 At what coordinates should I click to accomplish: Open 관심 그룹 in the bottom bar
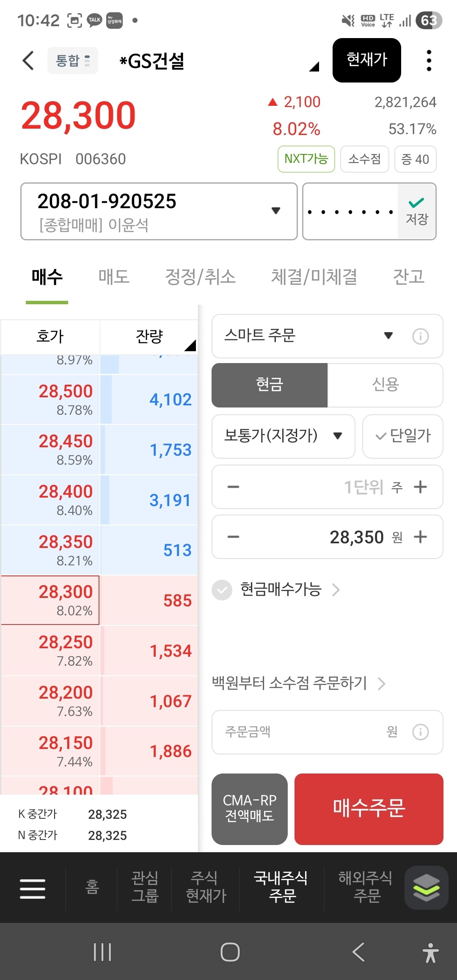click(145, 887)
